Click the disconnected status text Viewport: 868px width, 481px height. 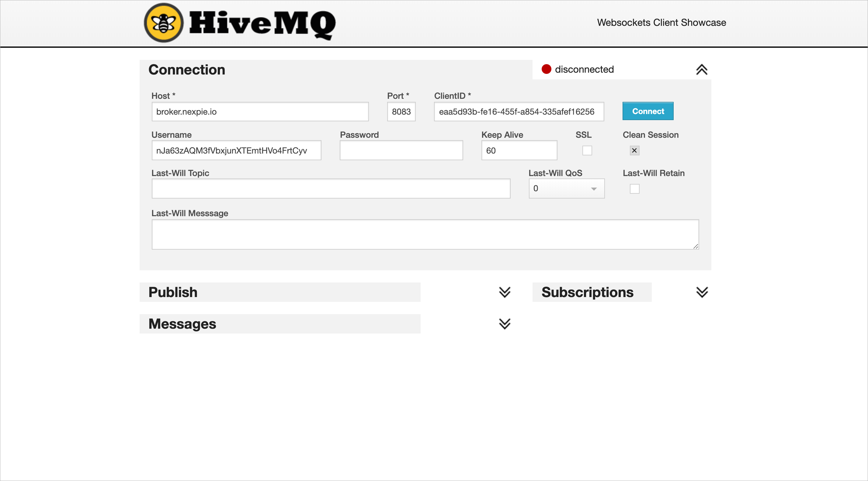click(584, 69)
